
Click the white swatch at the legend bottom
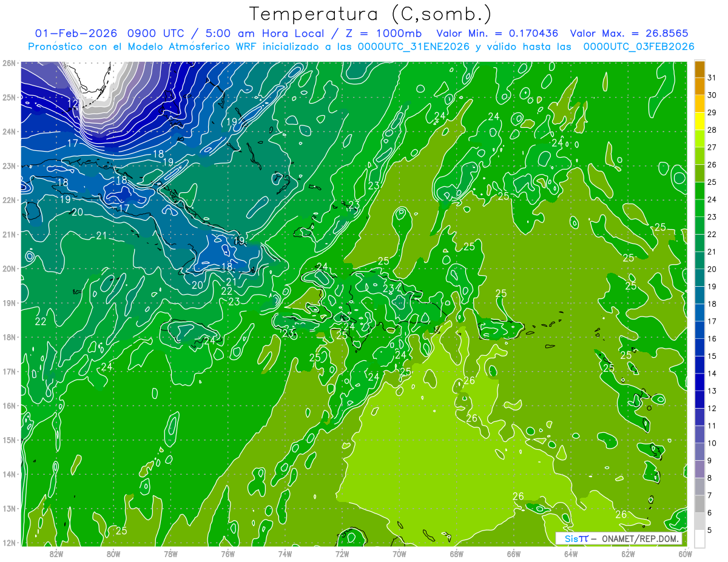[x=699, y=538]
